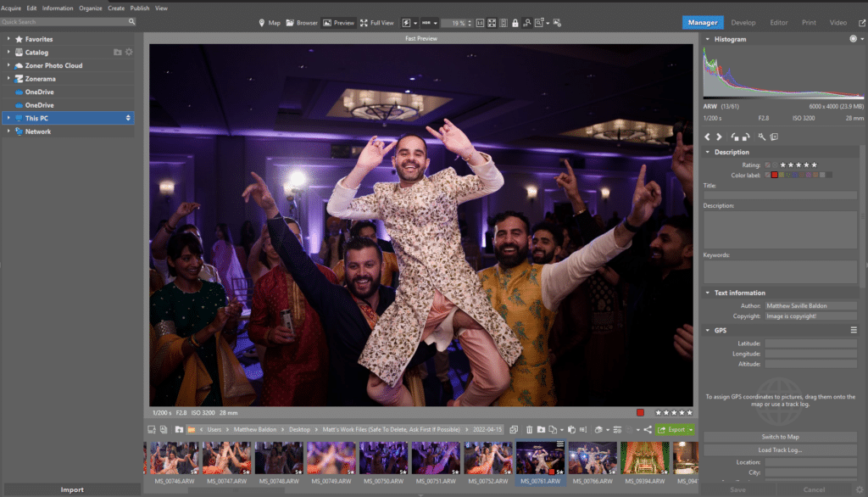Click the Title input field
Image resolution: width=868 pixels, height=497 pixels.
coord(780,195)
